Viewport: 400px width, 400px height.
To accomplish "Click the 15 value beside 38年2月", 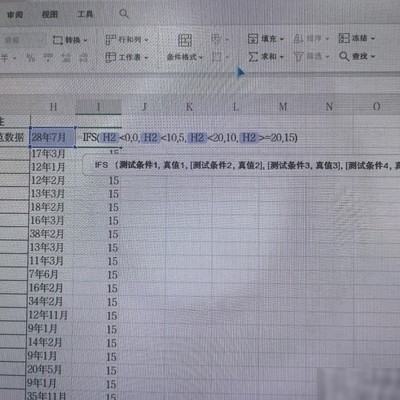I will pyautogui.click(x=113, y=234).
